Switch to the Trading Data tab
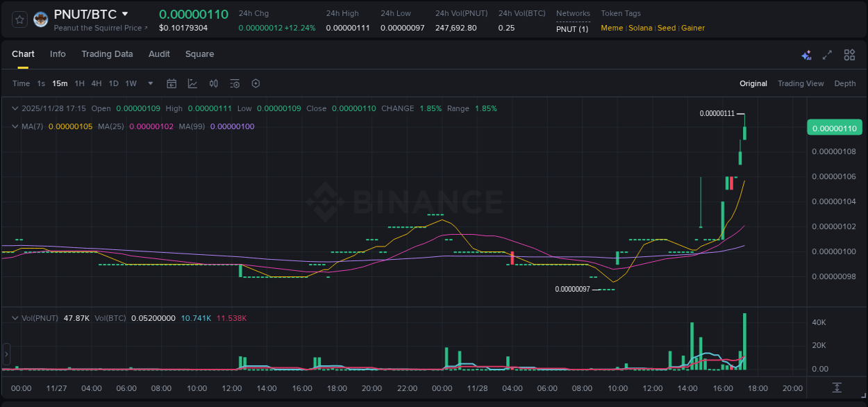 coord(107,54)
